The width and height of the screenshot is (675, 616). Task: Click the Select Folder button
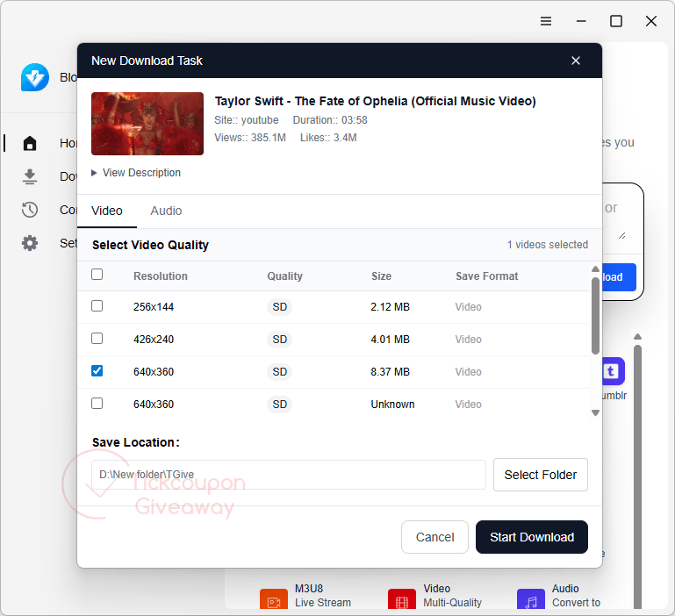[540, 475]
